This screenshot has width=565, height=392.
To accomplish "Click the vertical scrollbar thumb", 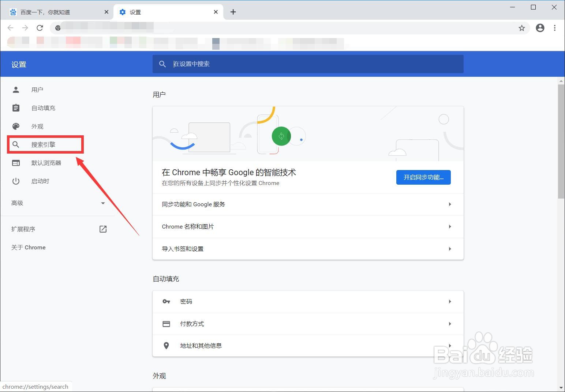I will (x=561, y=142).
